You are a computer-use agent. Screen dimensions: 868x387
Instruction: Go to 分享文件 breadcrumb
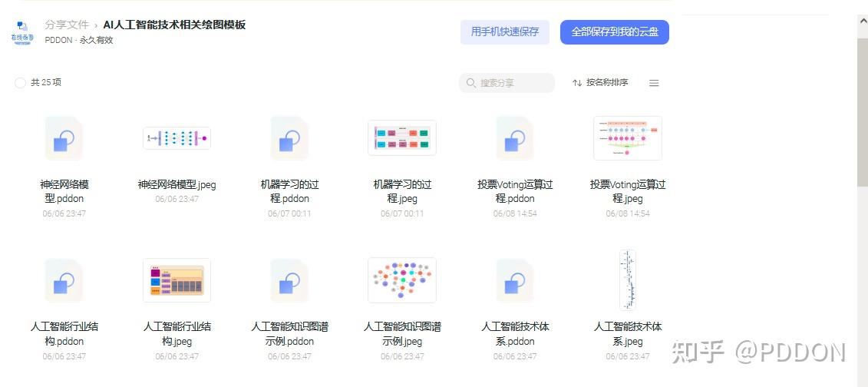67,25
